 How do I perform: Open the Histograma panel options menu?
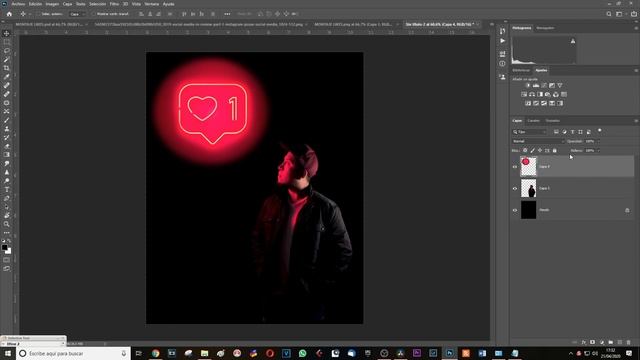[636, 28]
